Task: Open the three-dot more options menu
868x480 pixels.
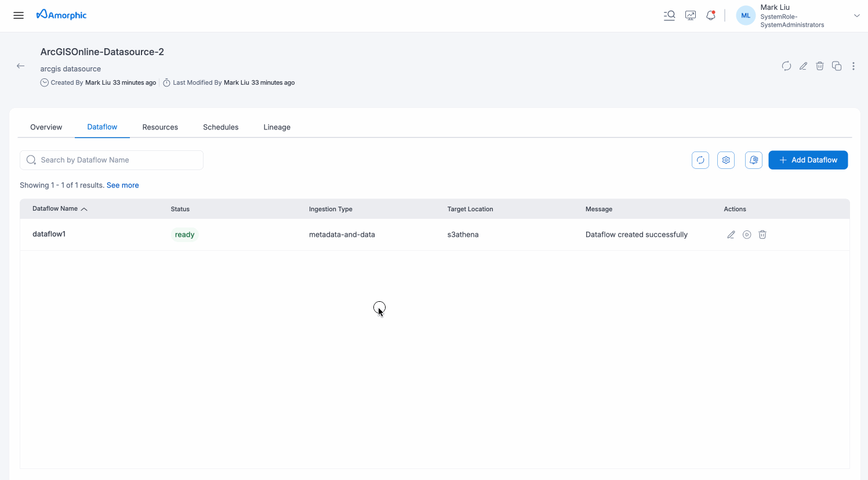Action: (853, 66)
